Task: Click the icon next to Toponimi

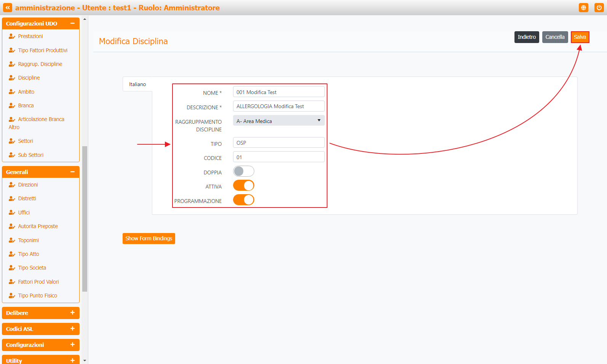Action: [x=12, y=241]
